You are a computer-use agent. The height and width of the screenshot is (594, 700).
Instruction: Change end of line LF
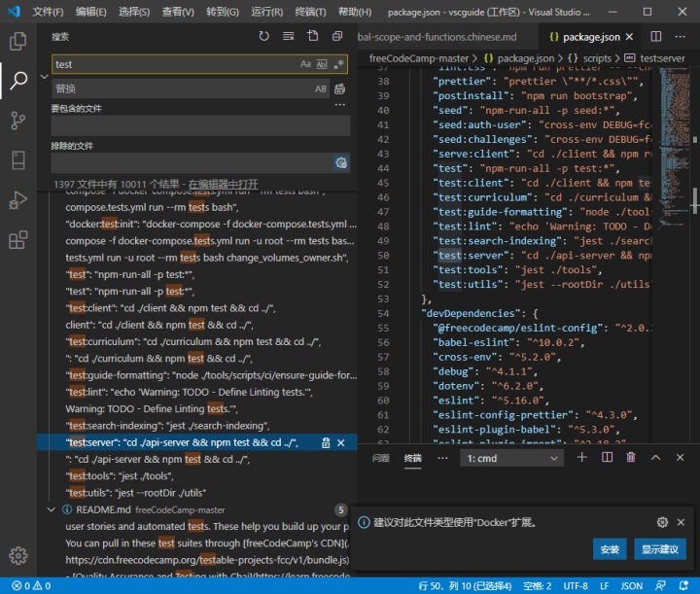(x=605, y=586)
